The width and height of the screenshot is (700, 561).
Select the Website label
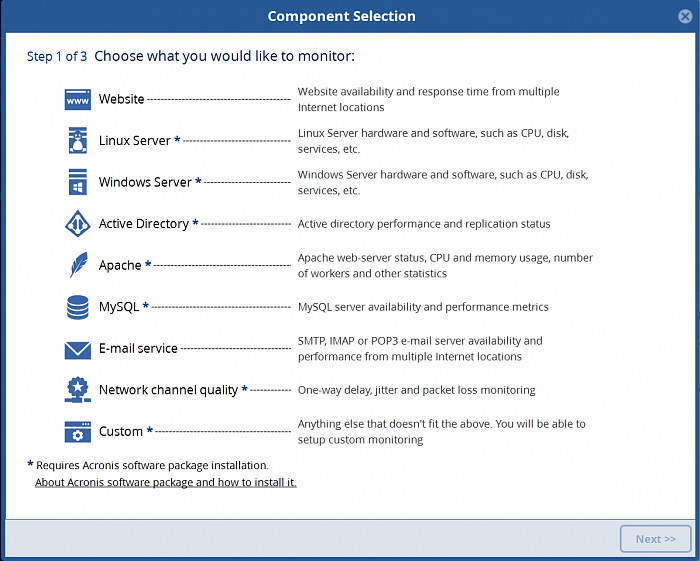click(x=121, y=100)
